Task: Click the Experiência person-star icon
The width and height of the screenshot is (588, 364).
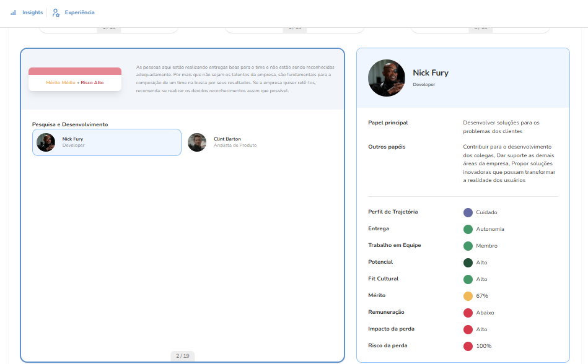Action: (x=56, y=13)
